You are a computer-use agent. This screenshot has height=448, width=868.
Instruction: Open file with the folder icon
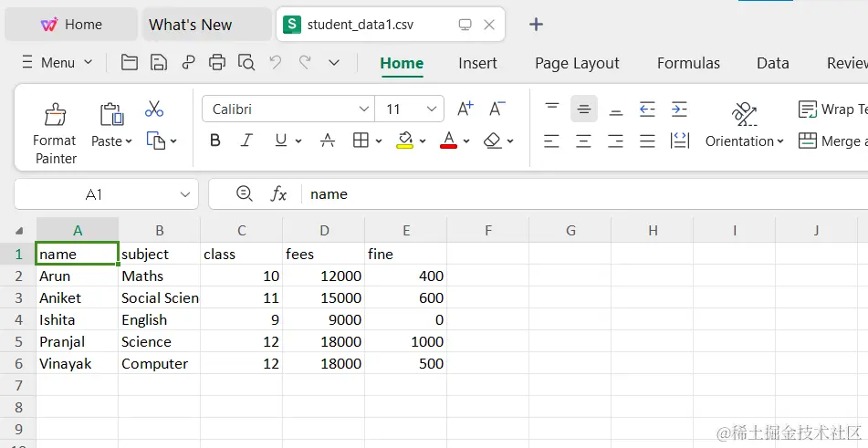pyautogui.click(x=129, y=62)
